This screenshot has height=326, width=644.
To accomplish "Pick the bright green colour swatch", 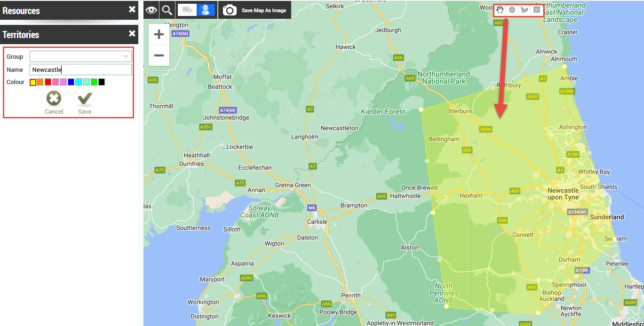I will point(94,82).
